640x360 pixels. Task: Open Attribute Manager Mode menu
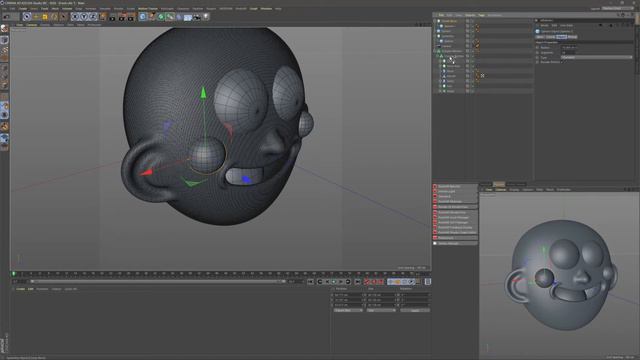(544, 25)
